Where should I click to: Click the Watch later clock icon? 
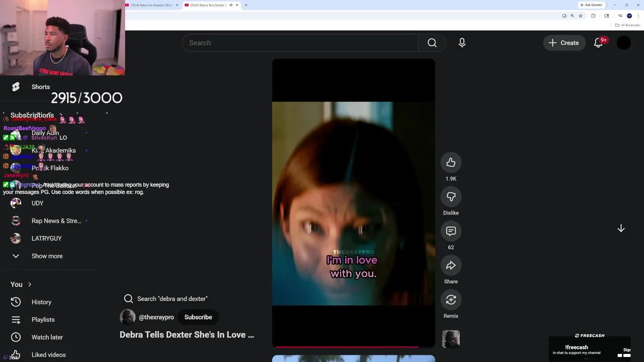16,337
